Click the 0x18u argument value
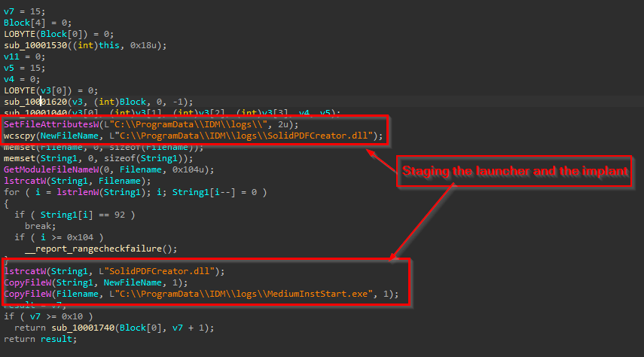 pos(143,46)
